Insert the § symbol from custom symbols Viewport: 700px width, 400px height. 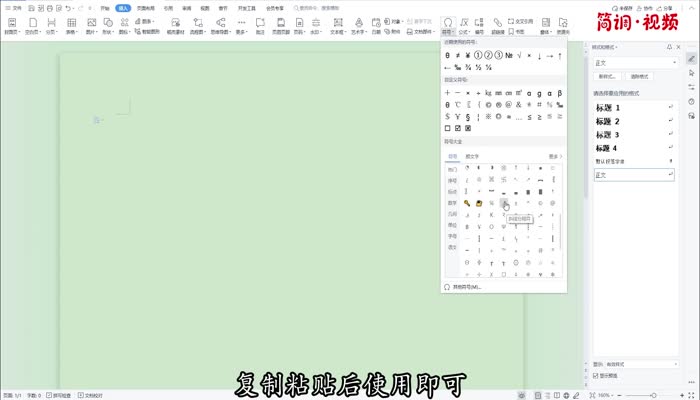click(468, 117)
